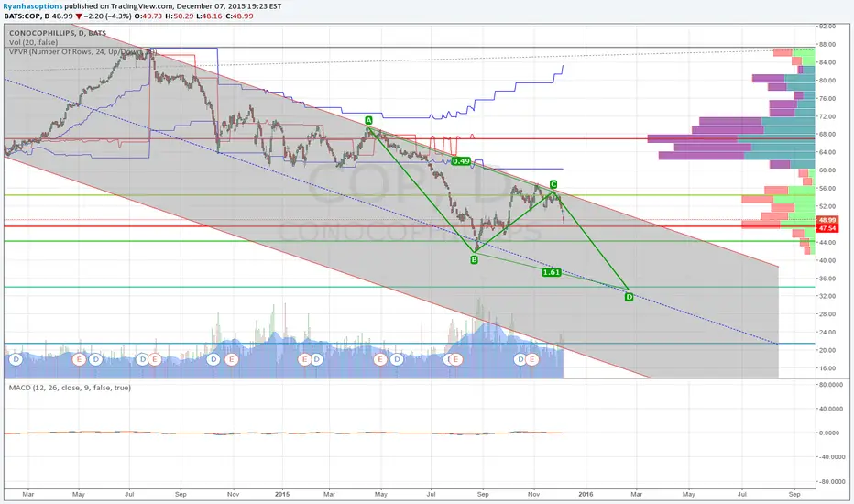854x504 pixels.
Task: Click the last earnings E icon near Nov 2015
Action: (532, 359)
